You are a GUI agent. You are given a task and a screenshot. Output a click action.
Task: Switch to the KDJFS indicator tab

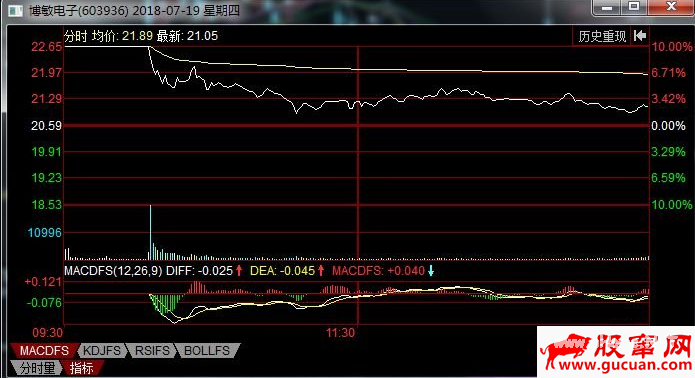102,351
